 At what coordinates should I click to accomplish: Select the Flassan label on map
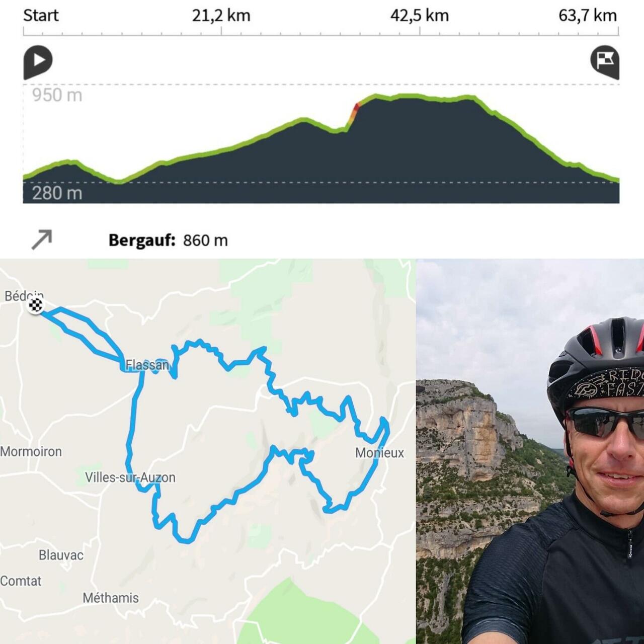[147, 364]
